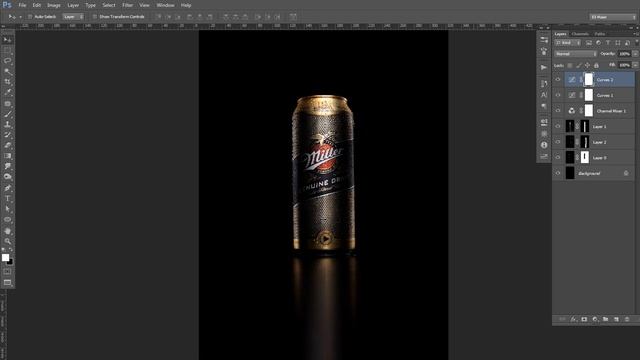Switch to the Paths tab
The height and width of the screenshot is (360, 640).
click(600, 34)
